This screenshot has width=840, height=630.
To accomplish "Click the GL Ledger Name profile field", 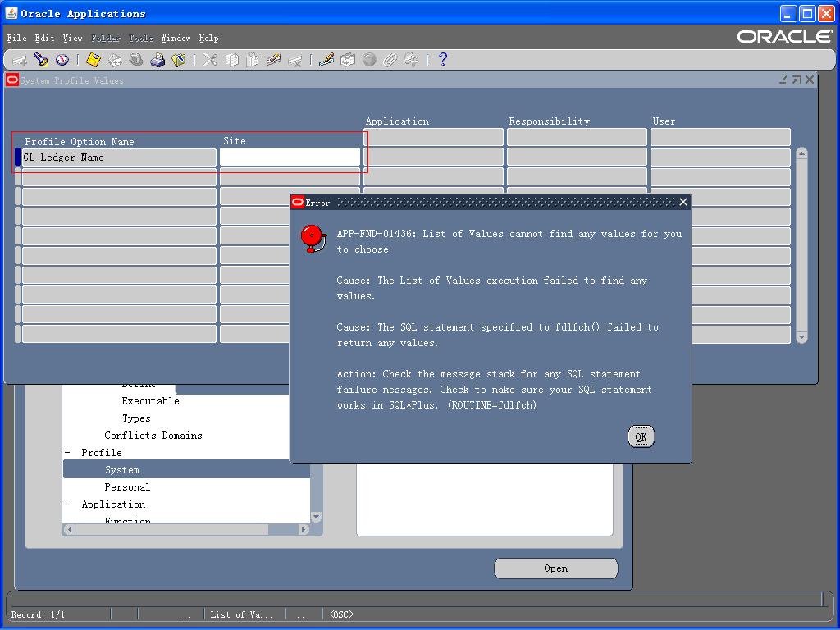I will click(x=119, y=157).
